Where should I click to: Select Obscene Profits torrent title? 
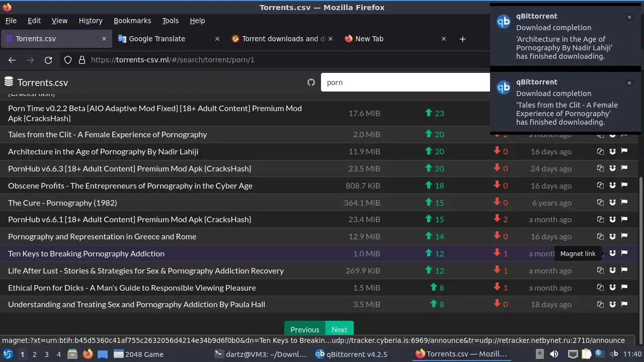(130, 186)
